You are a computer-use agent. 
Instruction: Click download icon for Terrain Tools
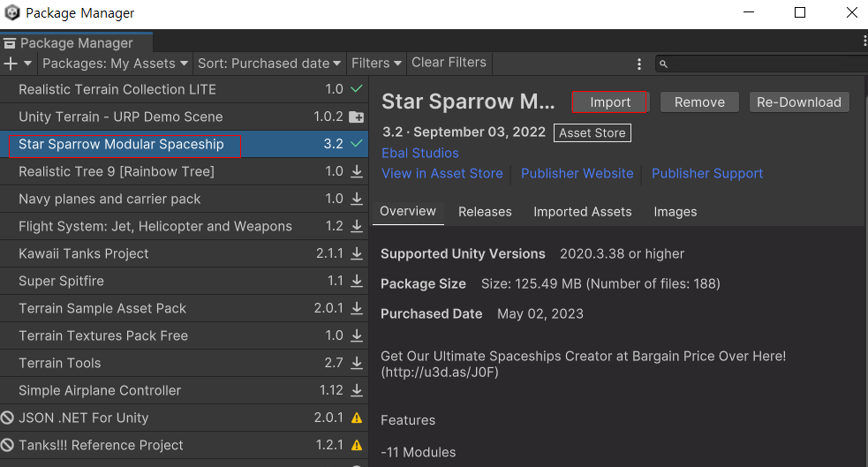tap(357, 363)
